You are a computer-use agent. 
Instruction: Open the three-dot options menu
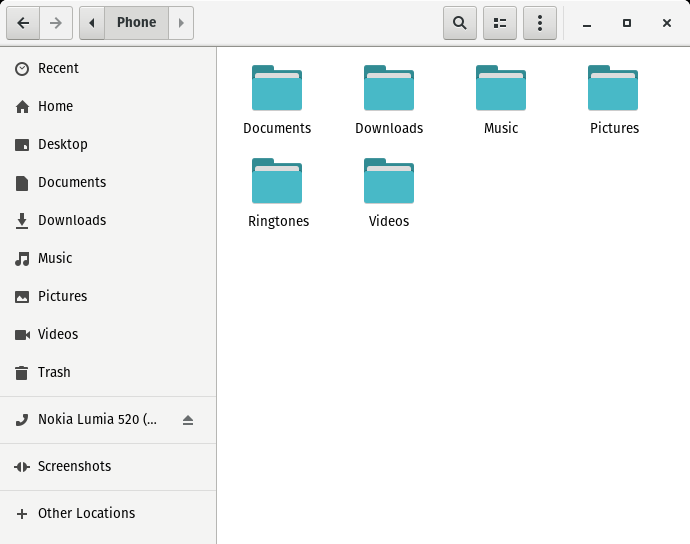pos(540,23)
